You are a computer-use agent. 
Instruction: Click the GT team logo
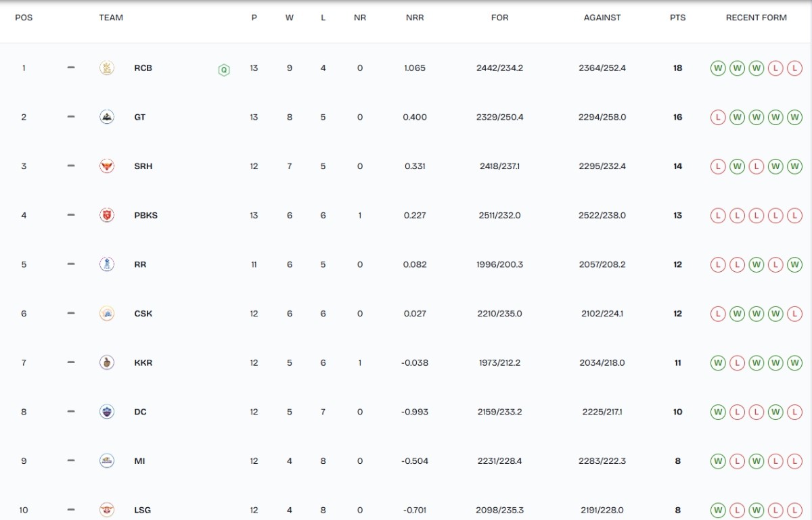(107, 117)
